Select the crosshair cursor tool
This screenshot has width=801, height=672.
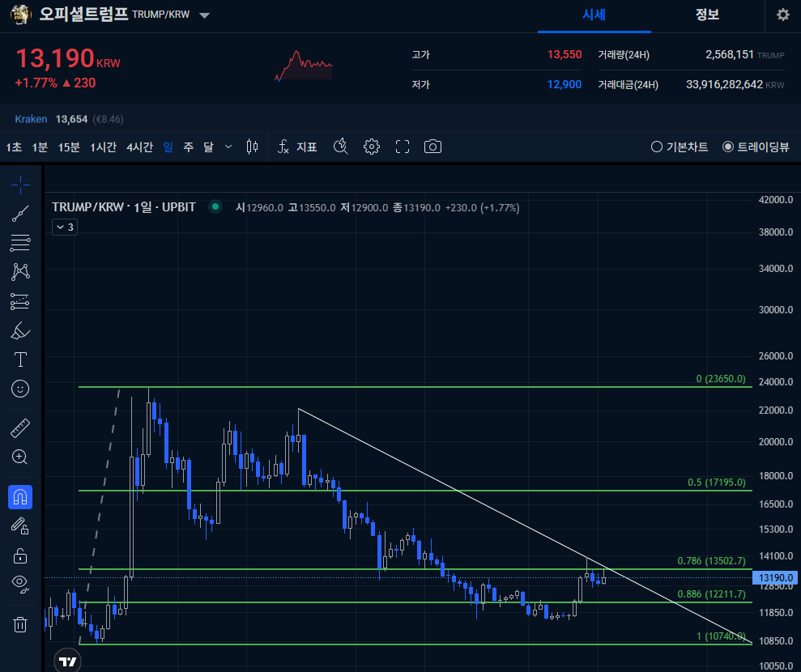(x=20, y=185)
